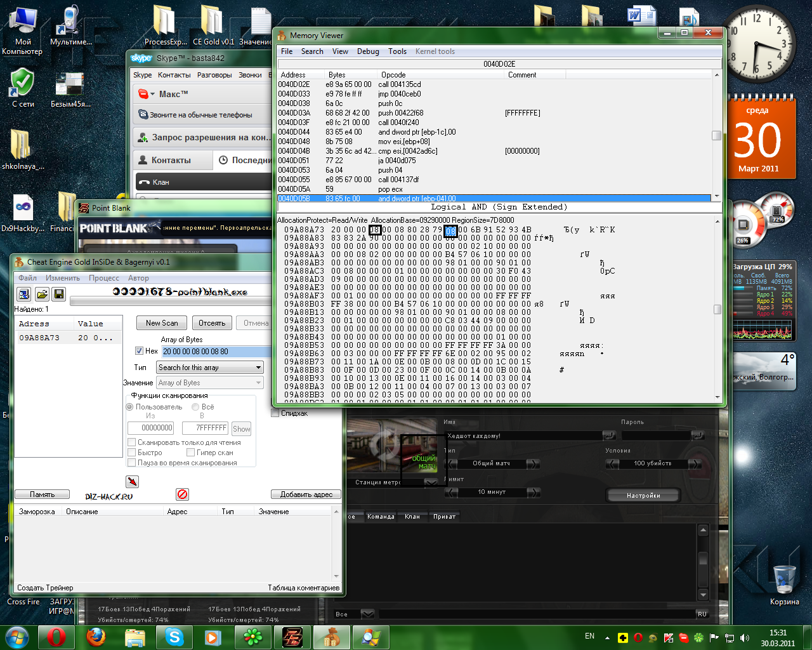Click the enter icon beside Пароль field

pyautogui.click(x=698, y=435)
